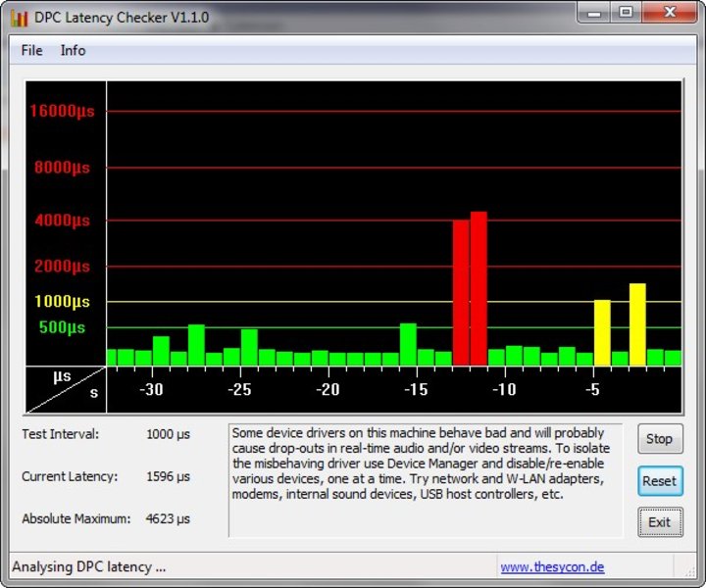Click the -25 time axis label
The image size is (706, 588).
pos(239,389)
